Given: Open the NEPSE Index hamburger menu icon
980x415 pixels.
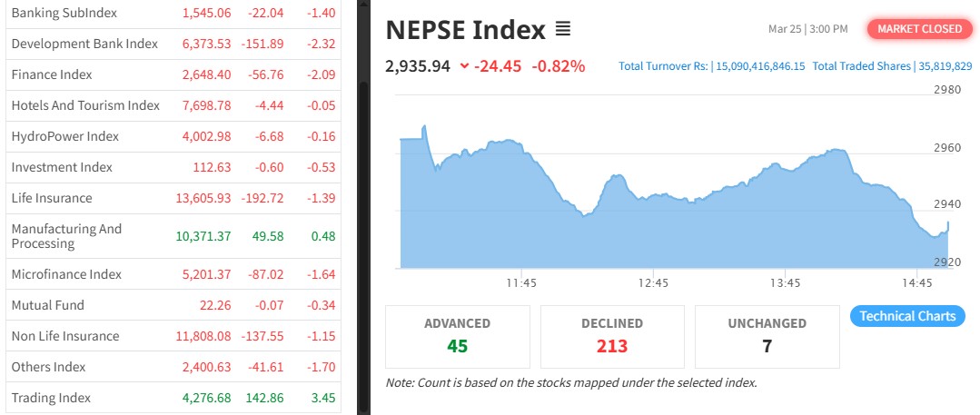Looking at the screenshot, I should [x=563, y=30].
